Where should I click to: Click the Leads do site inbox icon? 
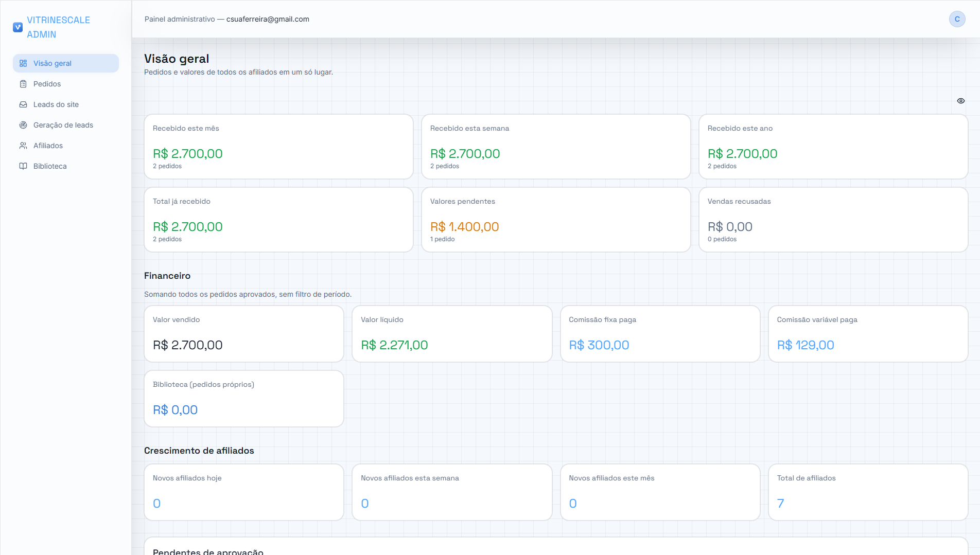[x=23, y=104]
